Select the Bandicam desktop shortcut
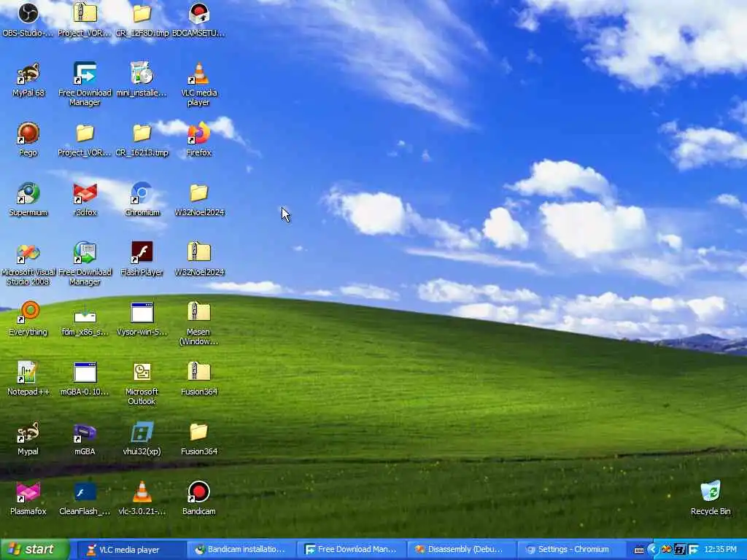This screenshot has height=560, width=747. coord(198,499)
